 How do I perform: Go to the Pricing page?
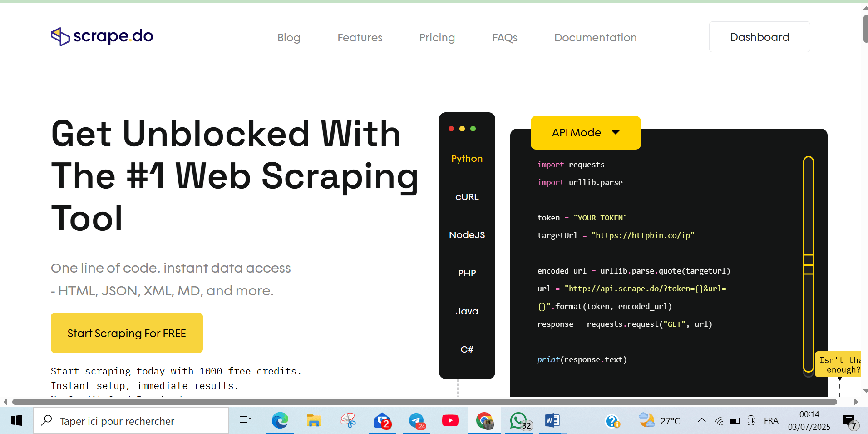point(437,37)
